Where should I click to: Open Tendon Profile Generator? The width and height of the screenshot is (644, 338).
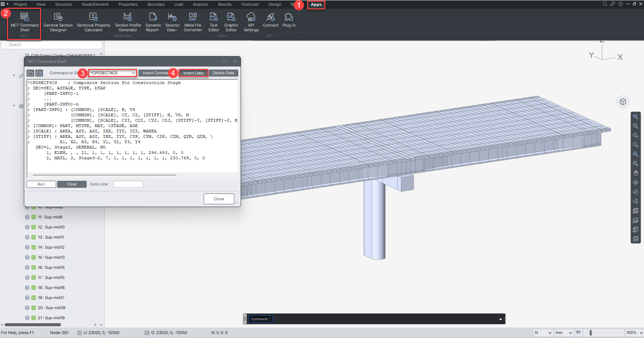click(128, 22)
